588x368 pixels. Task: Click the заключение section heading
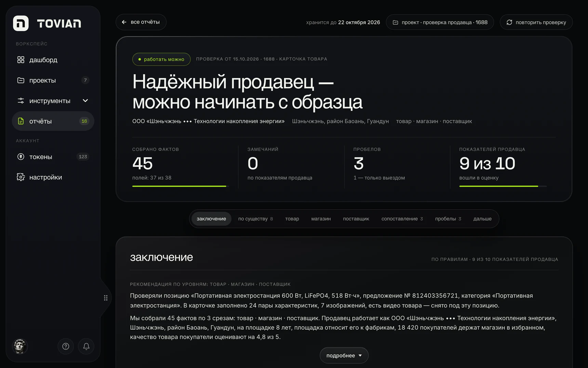pyautogui.click(x=161, y=257)
